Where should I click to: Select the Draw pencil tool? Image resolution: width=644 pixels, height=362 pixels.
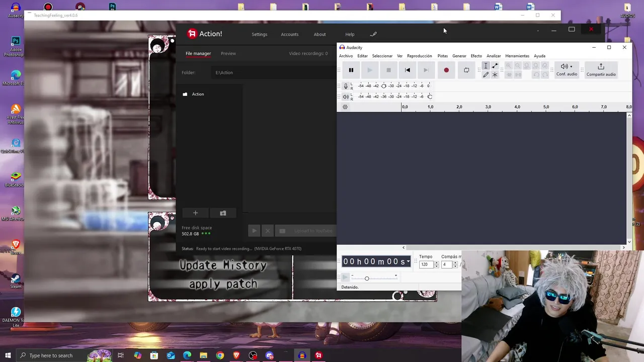point(486,74)
